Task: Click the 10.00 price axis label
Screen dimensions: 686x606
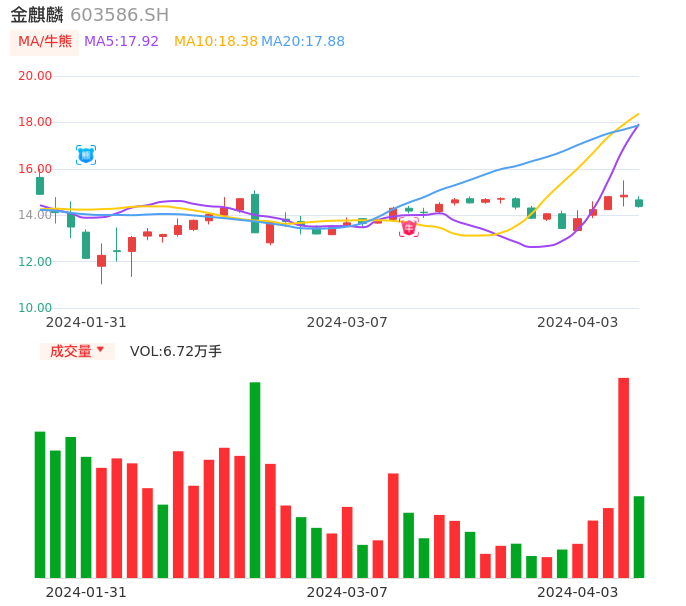Action: [x=35, y=308]
